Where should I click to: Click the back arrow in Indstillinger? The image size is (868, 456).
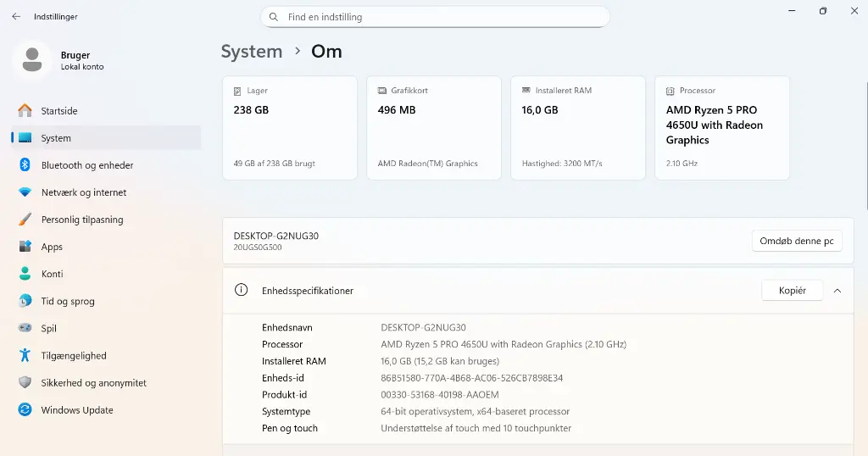[16, 16]
